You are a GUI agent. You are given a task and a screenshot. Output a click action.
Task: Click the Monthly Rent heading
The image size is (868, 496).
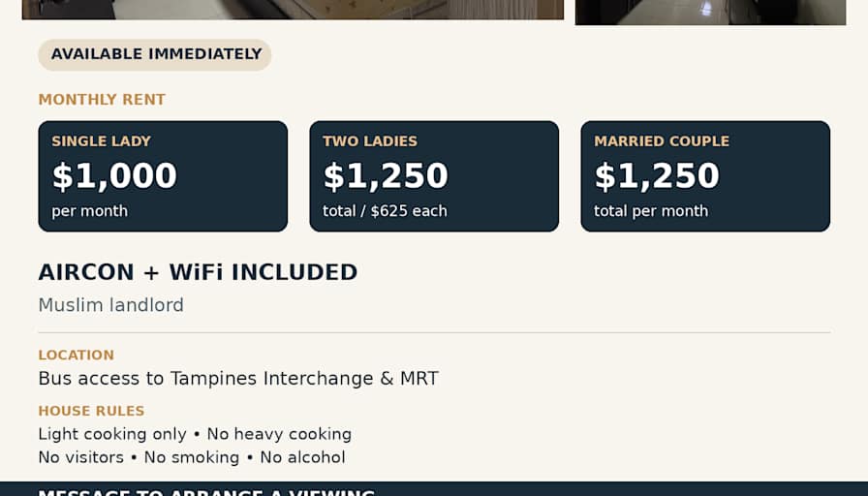tap(102, 100)
